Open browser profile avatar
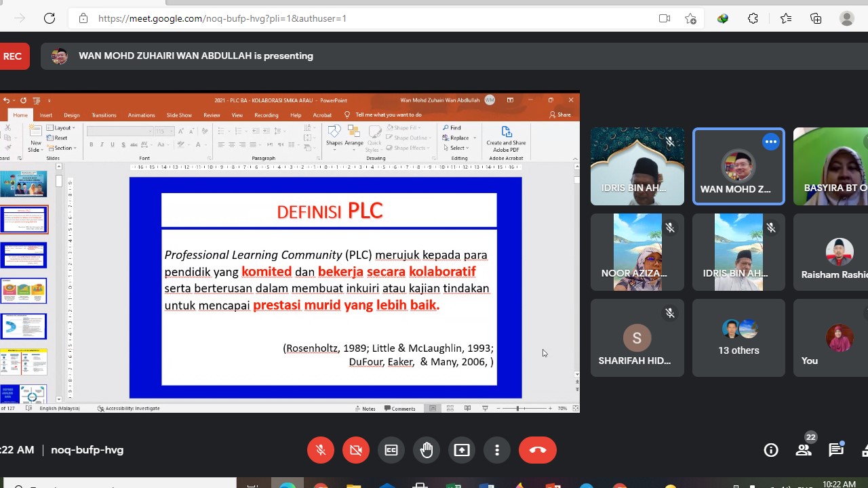This screenshot has width=868, height=488. [x=847, y=18]
